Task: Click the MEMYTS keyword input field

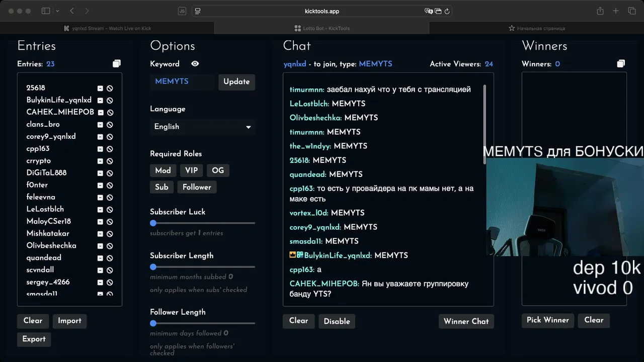Action: pos(182,81)
